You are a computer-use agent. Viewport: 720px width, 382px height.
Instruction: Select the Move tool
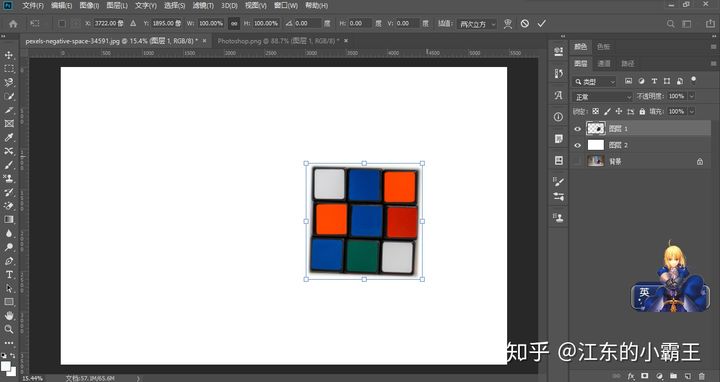pyautogui.click(x=9, y=55)
